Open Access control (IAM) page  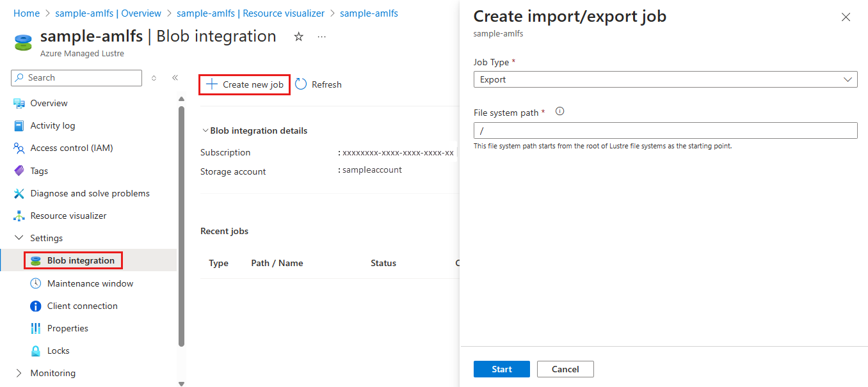pyautogui.click(x=71, y=148)
